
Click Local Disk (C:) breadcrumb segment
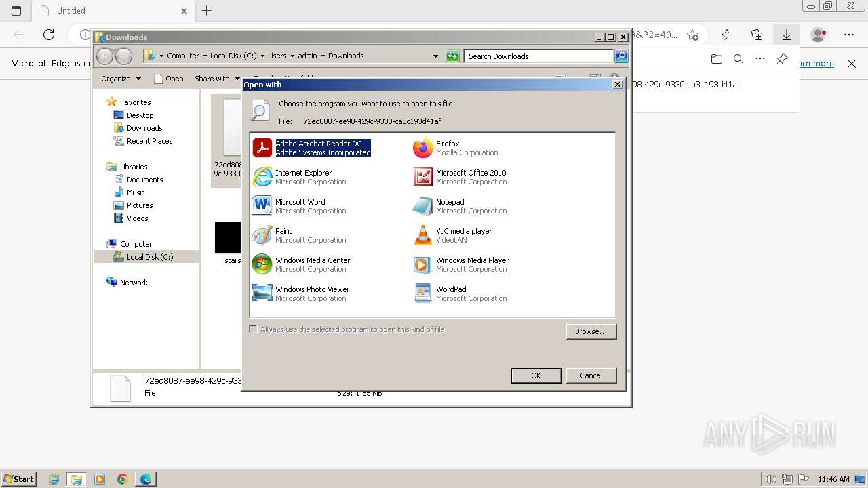pos(233,56)
